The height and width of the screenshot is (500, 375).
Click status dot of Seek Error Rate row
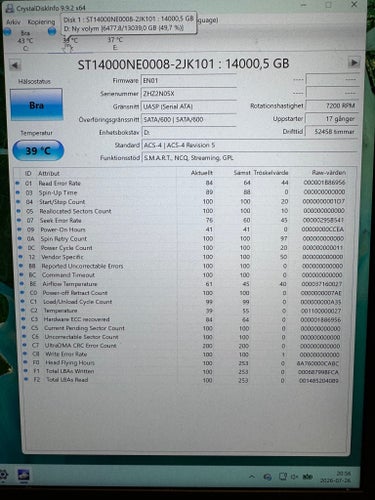coord(19,220)
